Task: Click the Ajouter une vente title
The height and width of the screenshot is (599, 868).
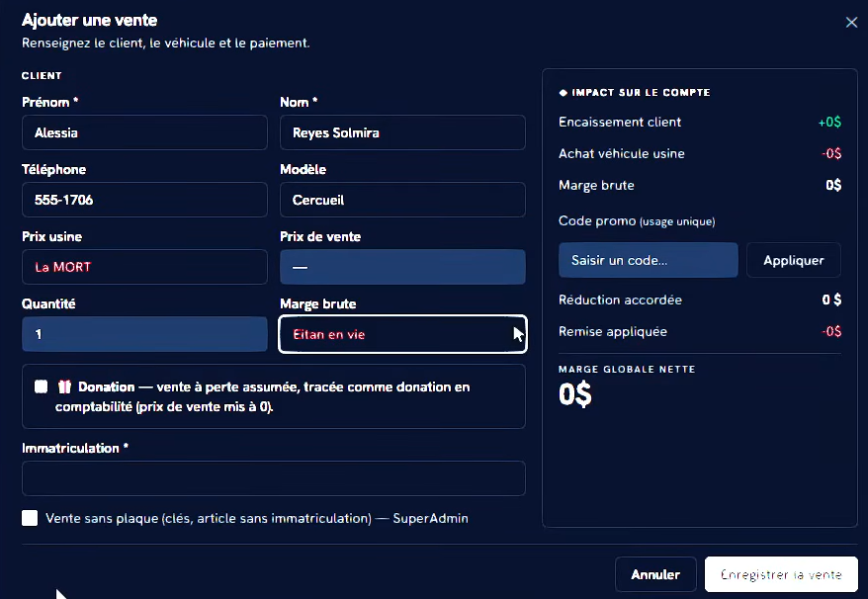Action: [x=90, y=21]
